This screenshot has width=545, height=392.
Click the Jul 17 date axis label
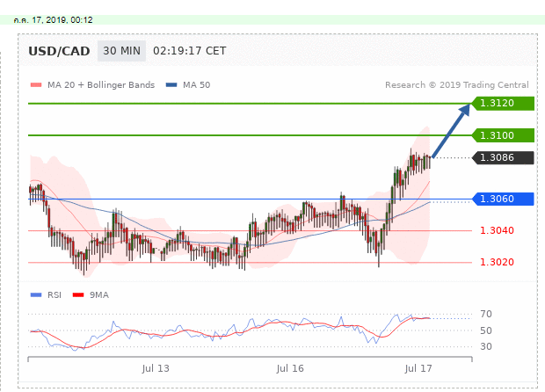click(x=418, y=368)
